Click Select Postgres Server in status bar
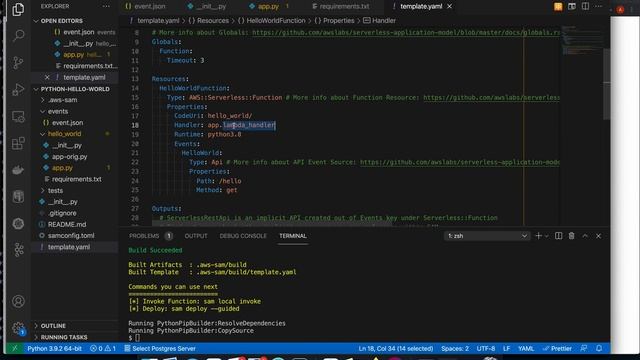 tap(160, 349)
